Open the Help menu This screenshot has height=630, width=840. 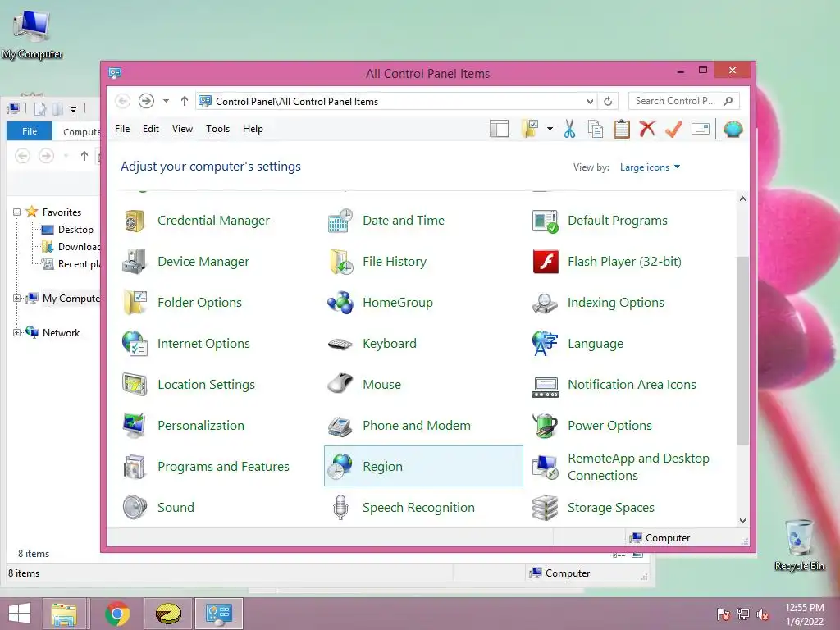(253, 129)
